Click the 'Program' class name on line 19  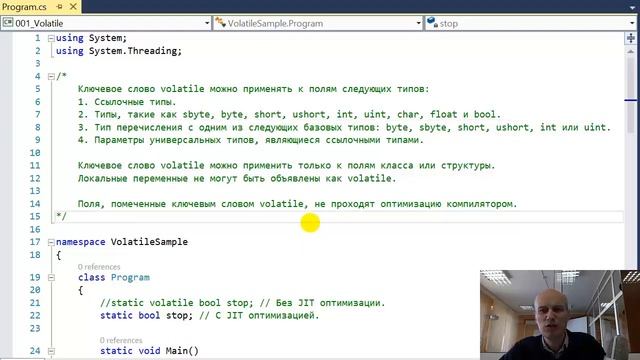pos(130,278)
